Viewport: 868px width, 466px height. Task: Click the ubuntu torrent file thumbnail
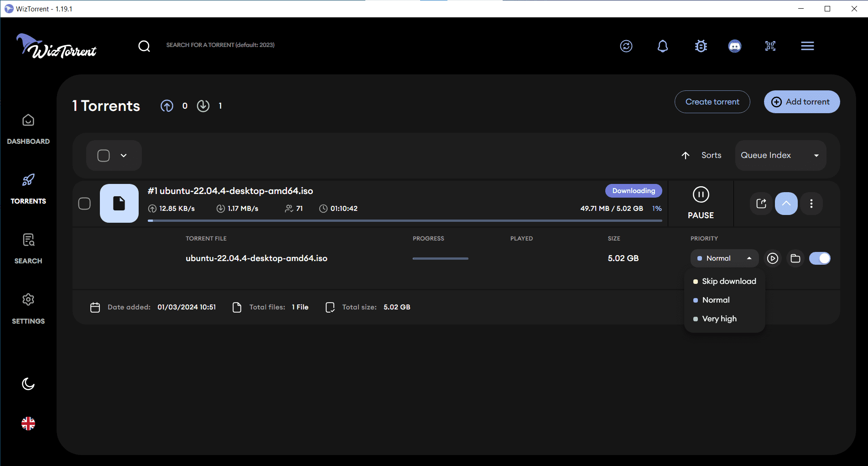119,204
